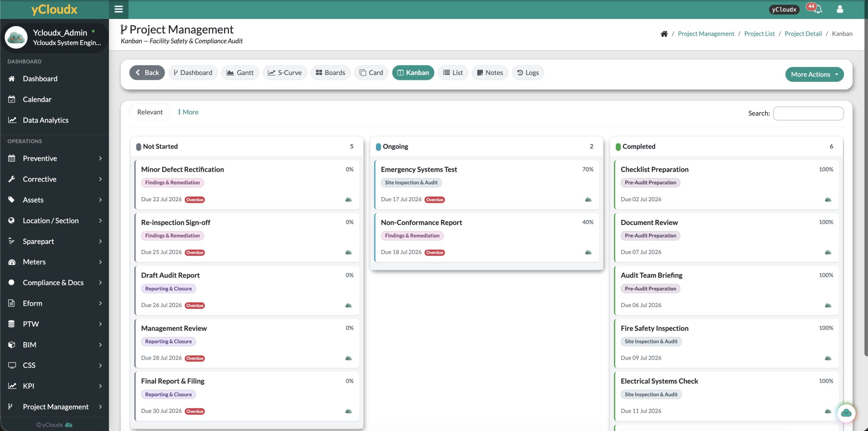Image resolution: width=868 pixels, height=431 pixels.
Task: Select the Kanban view tab
Action: tap(413, 73)
